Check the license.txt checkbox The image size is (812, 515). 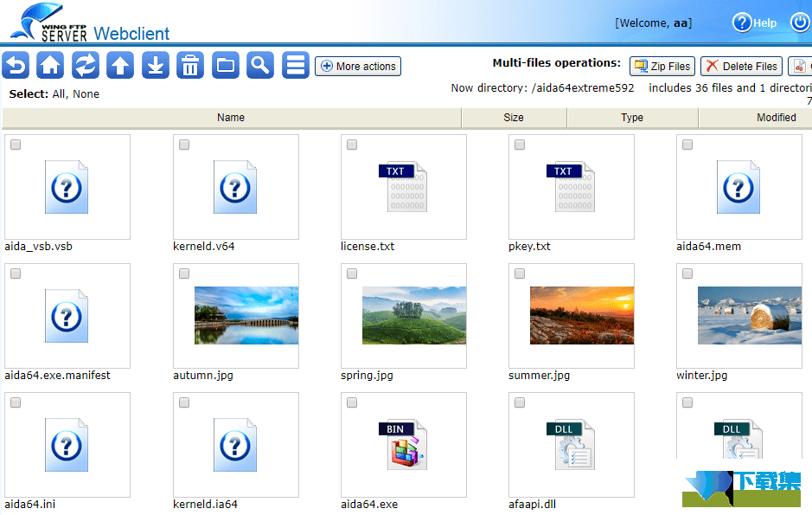tap(352, 145)
